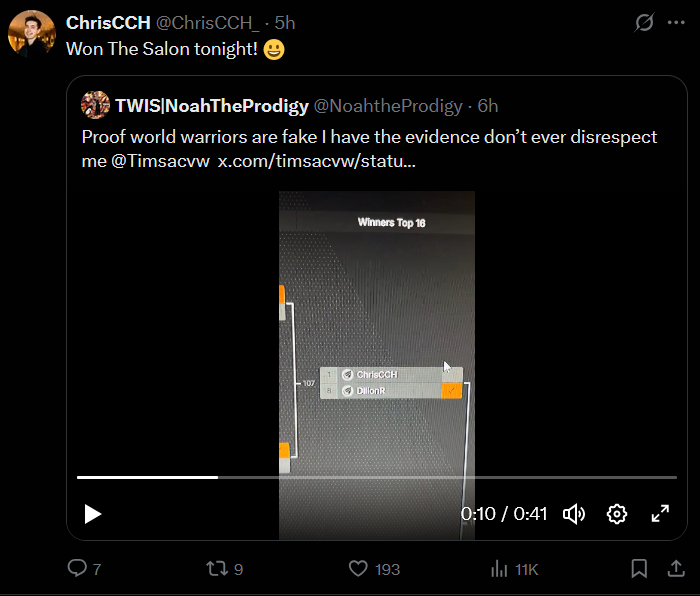Click NoahTheProdigy's small avatar
This screenshot has width=700, height=596.
click(96, 105)
